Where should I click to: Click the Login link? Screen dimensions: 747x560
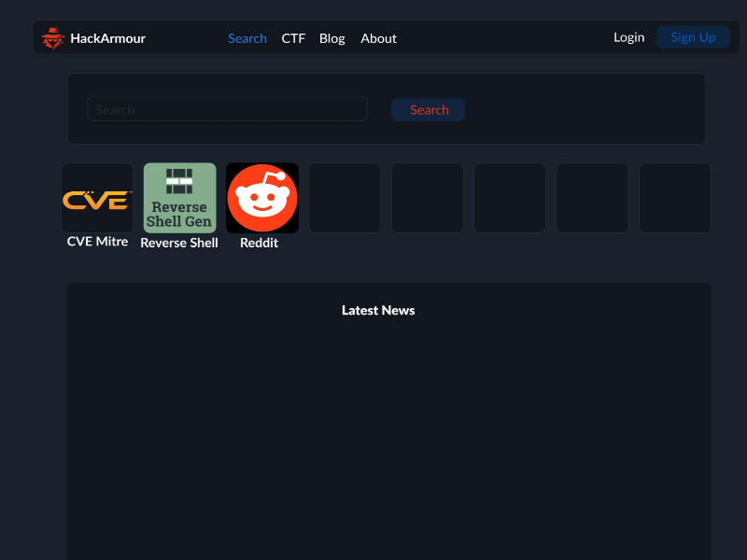628,37
